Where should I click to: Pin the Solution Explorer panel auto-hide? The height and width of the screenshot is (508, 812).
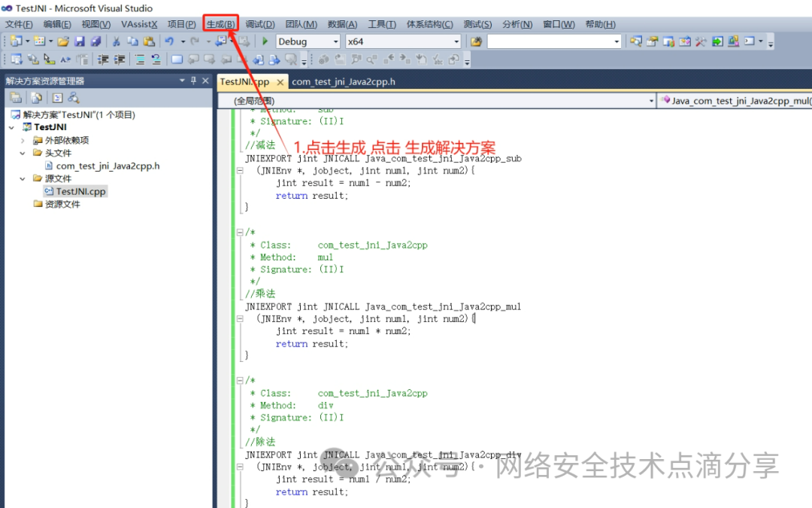pyautogui.click(x=193, y=81)
